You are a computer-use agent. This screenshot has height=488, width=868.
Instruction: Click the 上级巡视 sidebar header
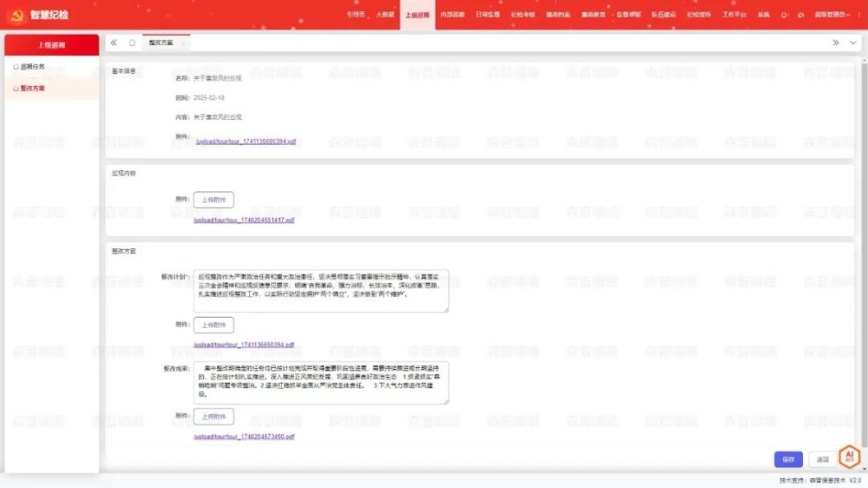click(51, 45)
